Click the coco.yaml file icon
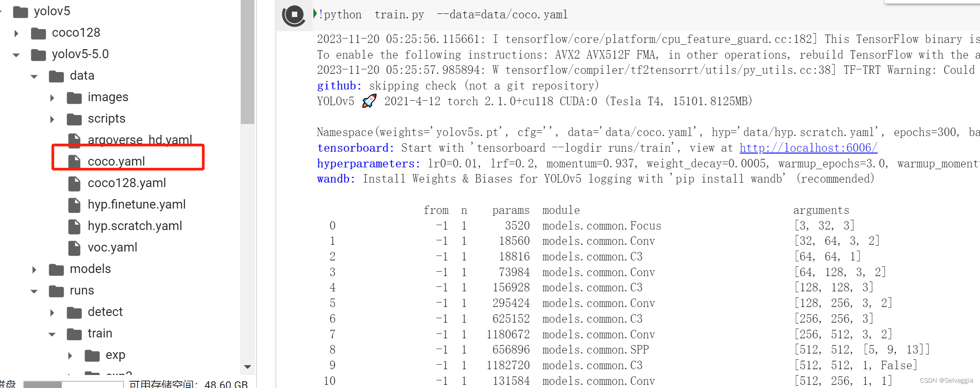Screen dimensions: 980x388 coord(74,162)
